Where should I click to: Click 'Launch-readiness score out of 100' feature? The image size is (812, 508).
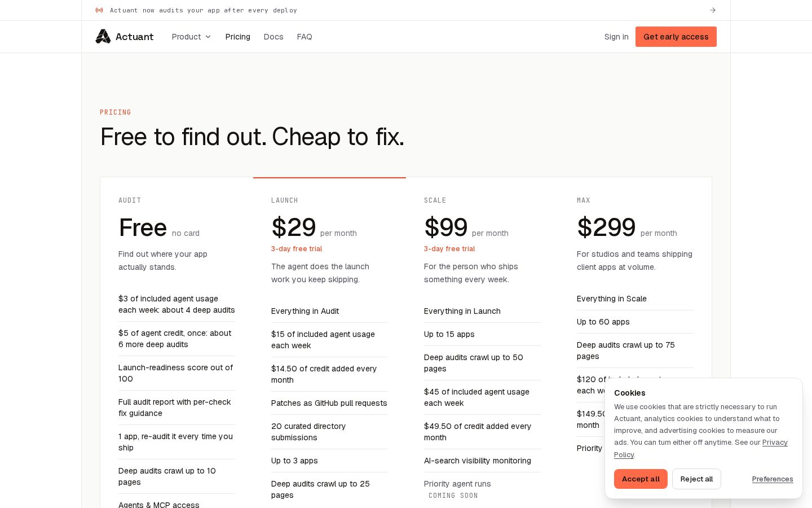click(175, 373)
